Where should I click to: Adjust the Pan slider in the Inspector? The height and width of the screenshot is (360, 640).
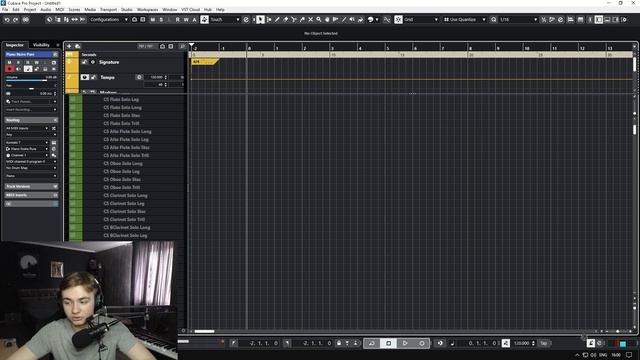coord(31,89)
